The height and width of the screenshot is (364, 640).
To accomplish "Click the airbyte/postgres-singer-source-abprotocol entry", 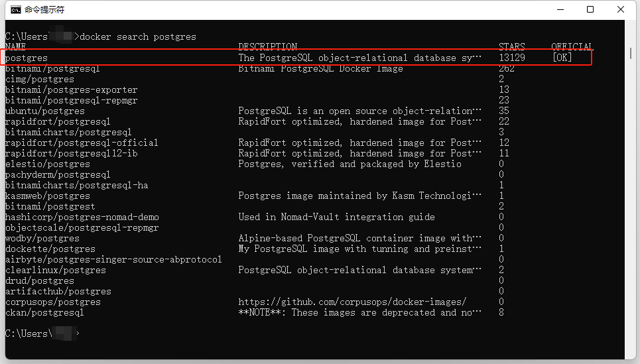I will click(x=113, y=259).
